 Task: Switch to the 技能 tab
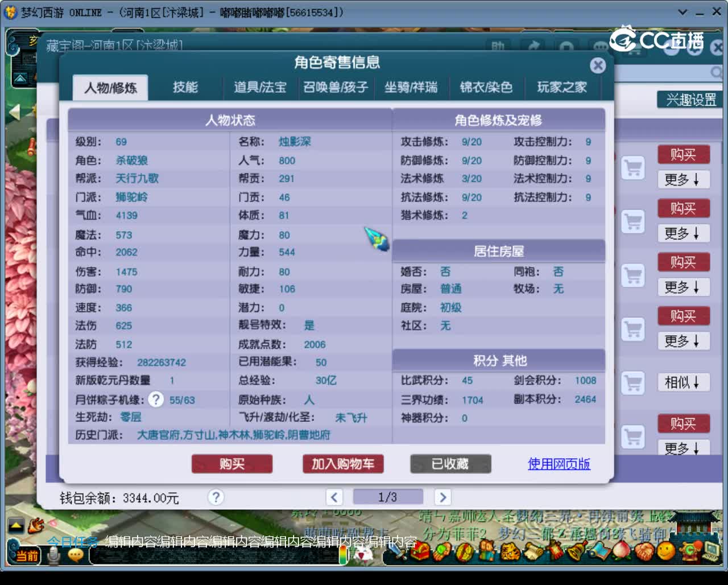tap(185, 87)
